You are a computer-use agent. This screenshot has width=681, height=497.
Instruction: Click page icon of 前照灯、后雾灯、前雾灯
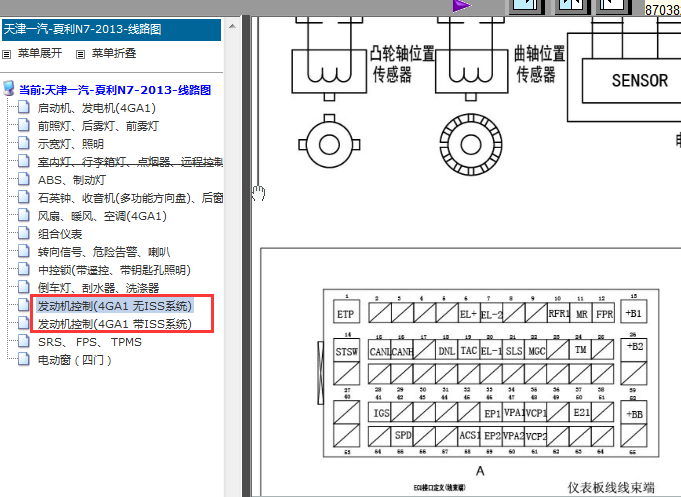click(x=24, y=125)
